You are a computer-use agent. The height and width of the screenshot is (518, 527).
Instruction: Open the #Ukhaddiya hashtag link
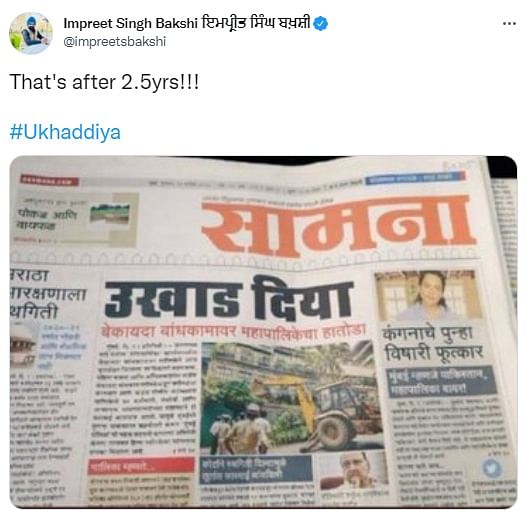tap(65, 132)
